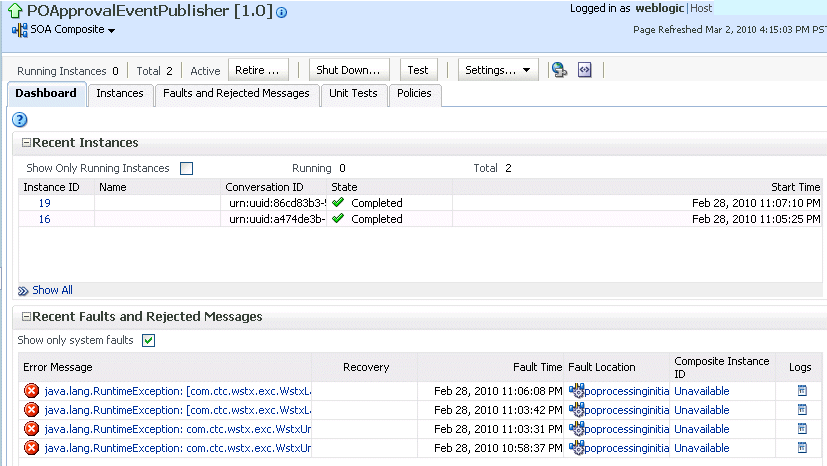This screenshot has width=827, height=466.
Task: Collapse Recent Faults and Rejected Messages section
Action: [26, 316]
